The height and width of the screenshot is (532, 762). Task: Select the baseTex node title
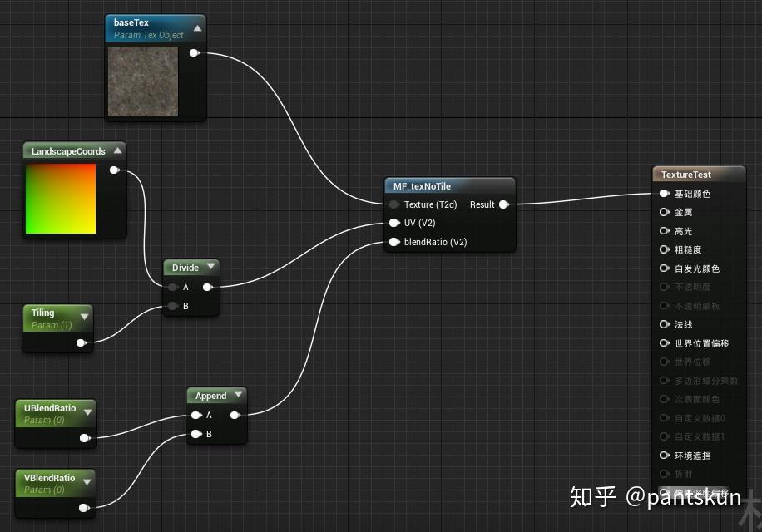tap(131, 22)
